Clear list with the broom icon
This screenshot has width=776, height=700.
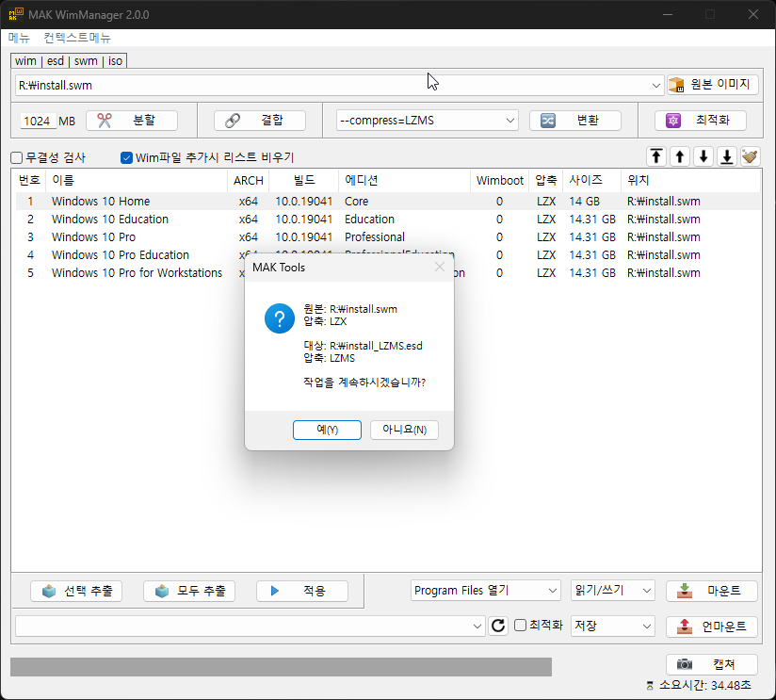(751, 157)
